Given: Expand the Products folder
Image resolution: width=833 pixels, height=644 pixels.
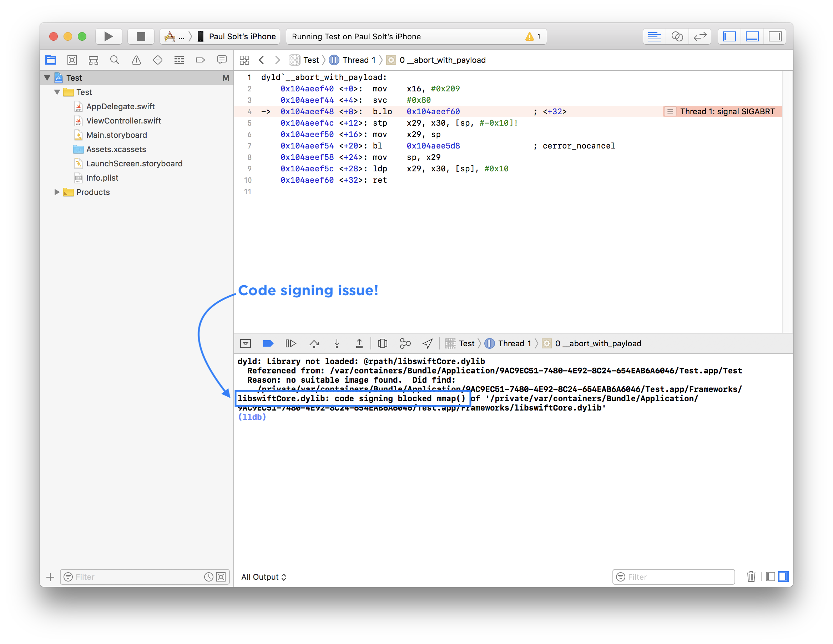Looking at the screenshot, I should 57,192.
